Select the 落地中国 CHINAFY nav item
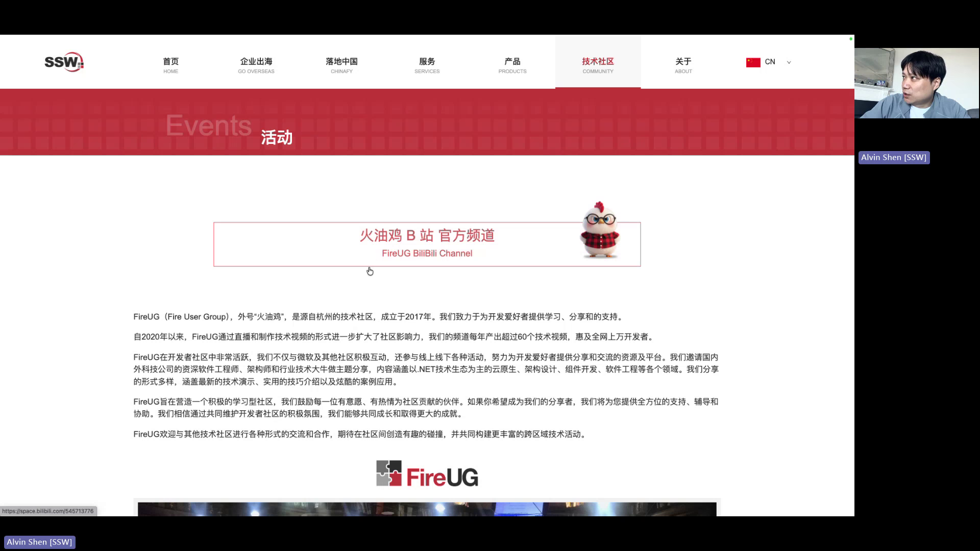This screenshot has width=980, height=551. coord(341,65)
